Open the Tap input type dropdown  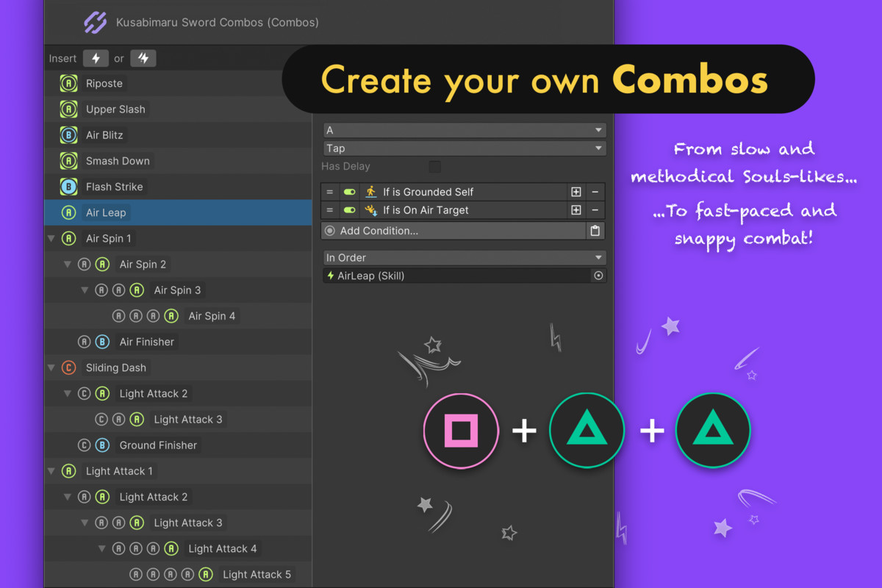[465, 148]
